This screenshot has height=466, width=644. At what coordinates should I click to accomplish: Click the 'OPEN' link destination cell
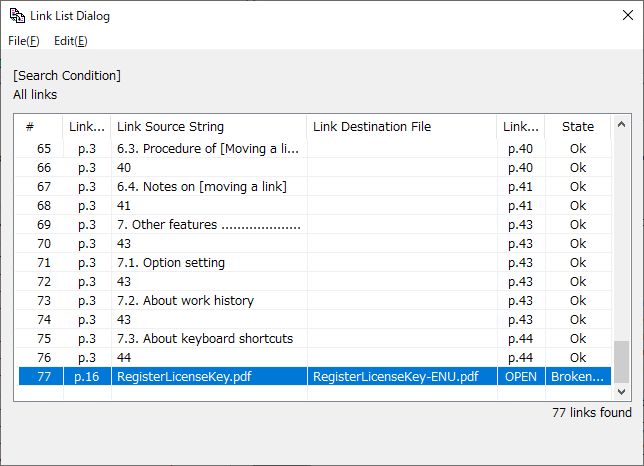pos(521,376)
